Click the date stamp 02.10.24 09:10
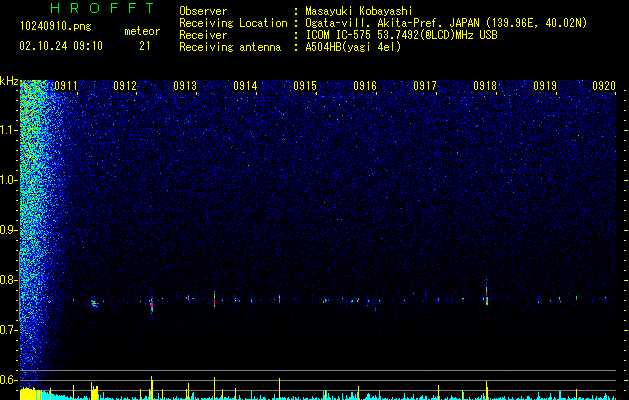The height and width of the screenshot is (400, 629). click(x=61, y=46)
